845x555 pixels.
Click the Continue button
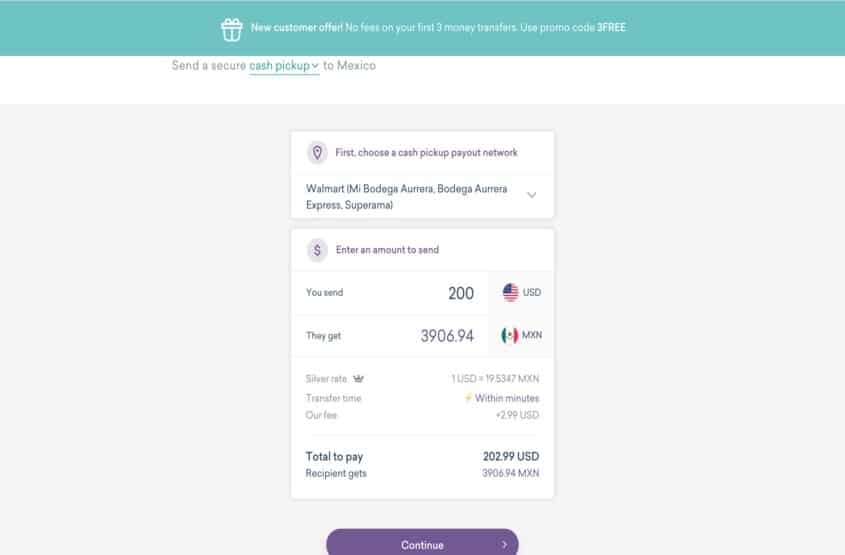click(422, 543)
